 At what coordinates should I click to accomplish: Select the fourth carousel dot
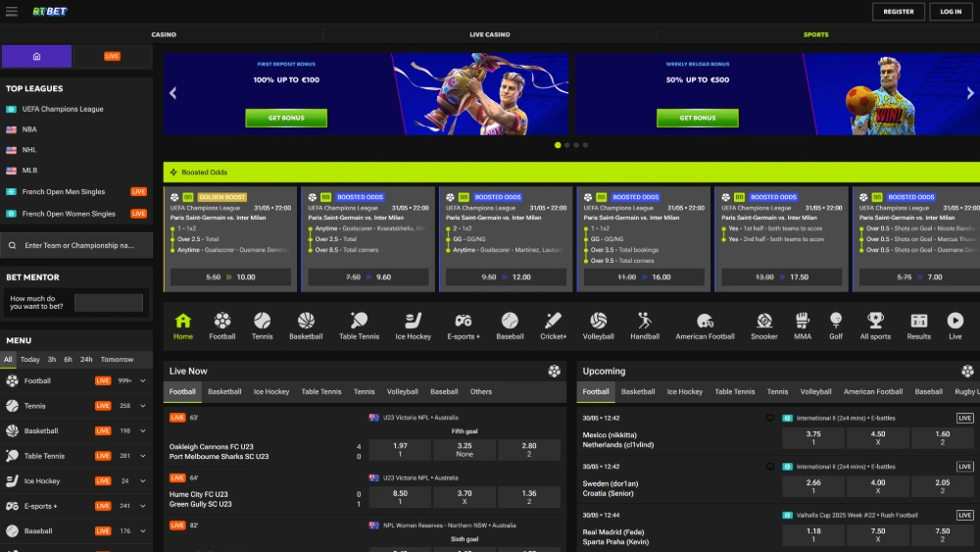(x=586, y=145)
